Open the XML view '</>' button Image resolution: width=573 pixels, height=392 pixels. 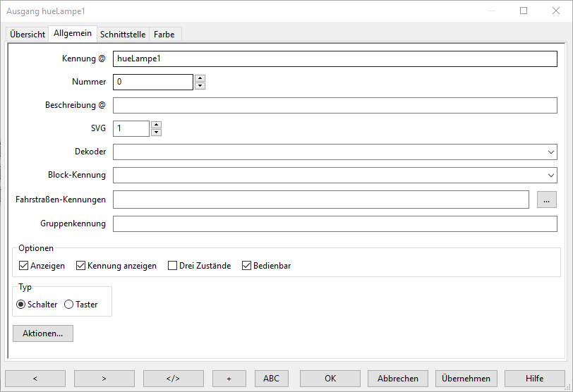173,379
